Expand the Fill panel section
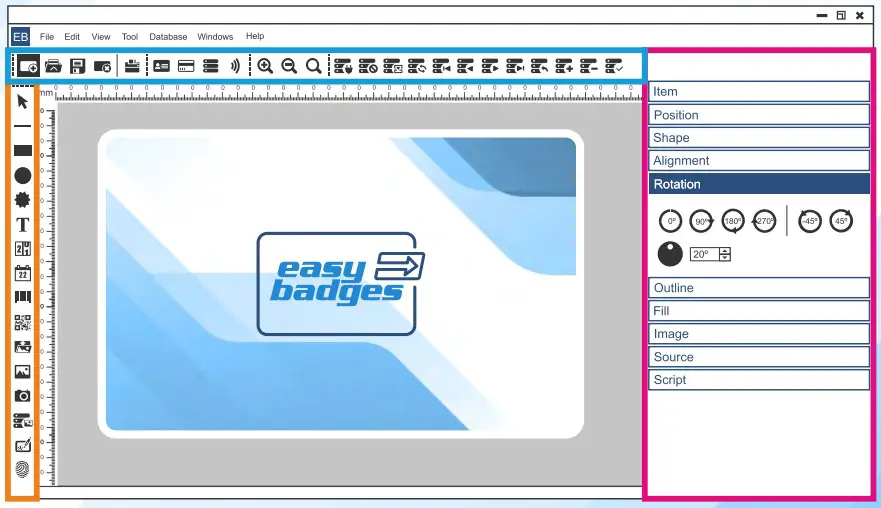 pyautogui.click(x=759, y=311)
